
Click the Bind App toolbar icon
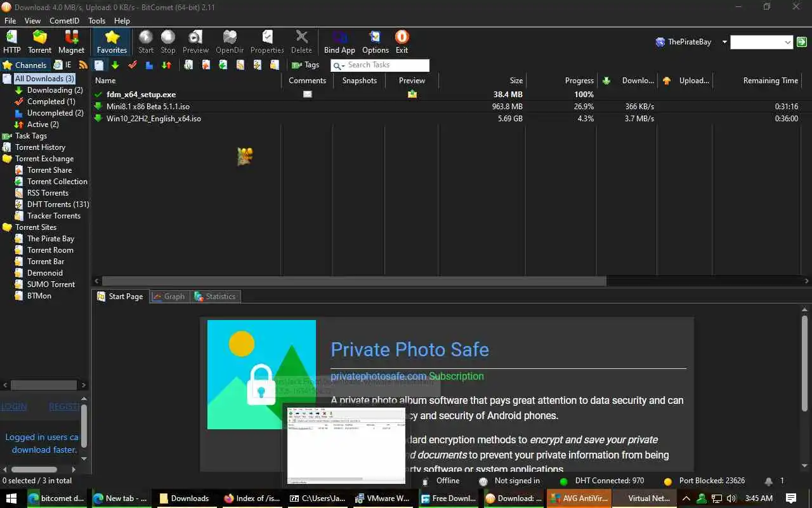(x=339, y=42)
